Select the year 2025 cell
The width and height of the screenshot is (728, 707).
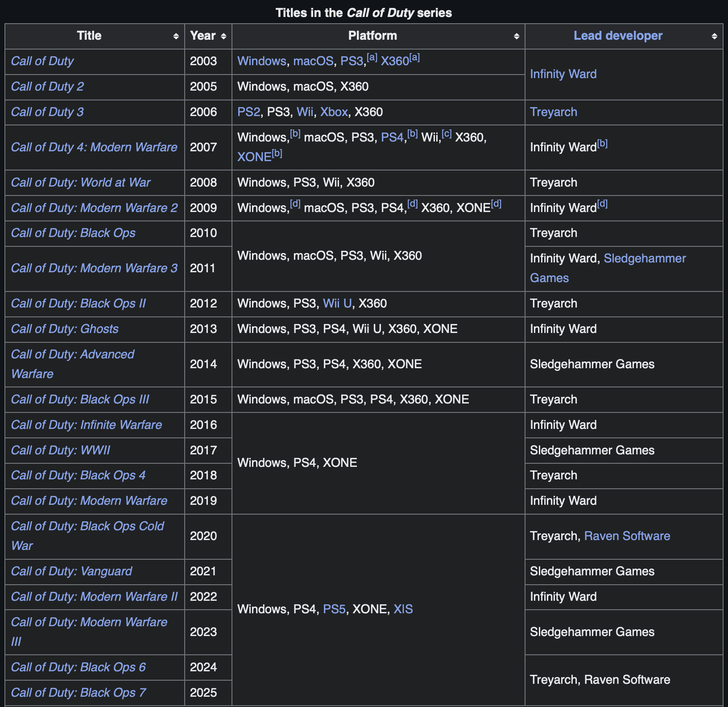(208, 693)
